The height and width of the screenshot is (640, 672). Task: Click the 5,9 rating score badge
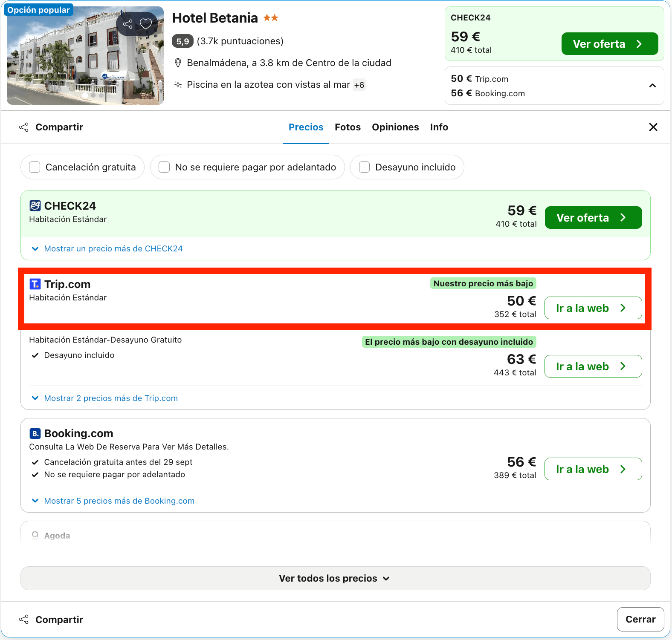tap(182, 41)
